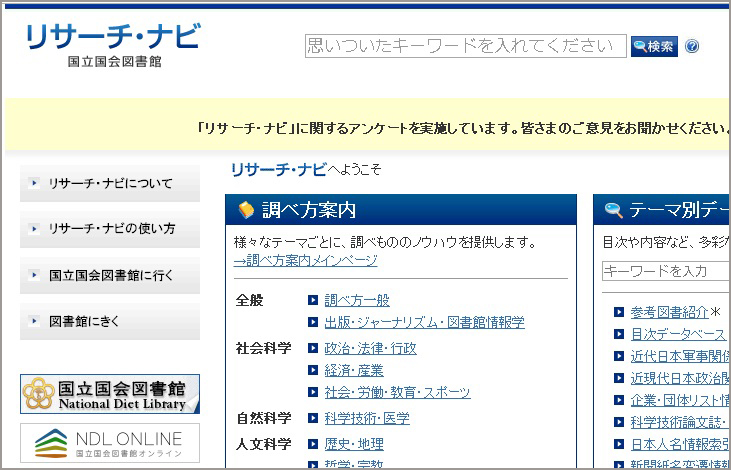
Task: Open リサーチ・ナビについて menu item
Action: pyautogui.click(x=110, y=183)
